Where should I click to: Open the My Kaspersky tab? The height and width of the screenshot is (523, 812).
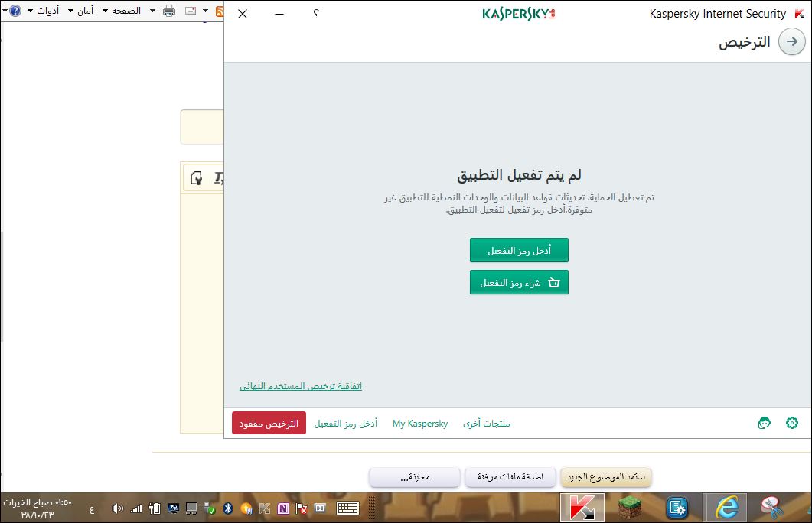click(420, 424)
